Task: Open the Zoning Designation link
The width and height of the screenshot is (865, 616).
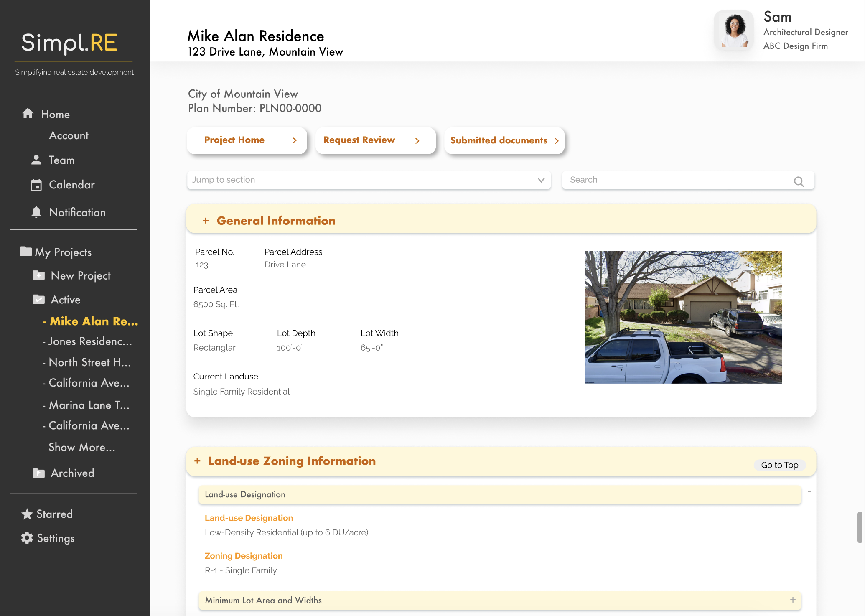Action: [244, 556]
